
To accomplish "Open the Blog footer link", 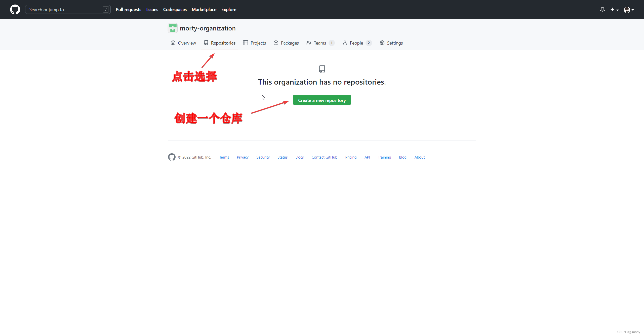I will [403, 157].
